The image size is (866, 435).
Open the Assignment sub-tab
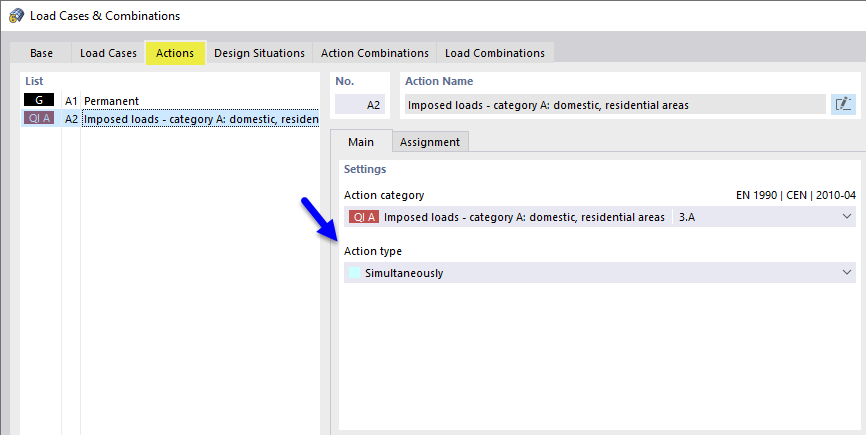[429, 142]
